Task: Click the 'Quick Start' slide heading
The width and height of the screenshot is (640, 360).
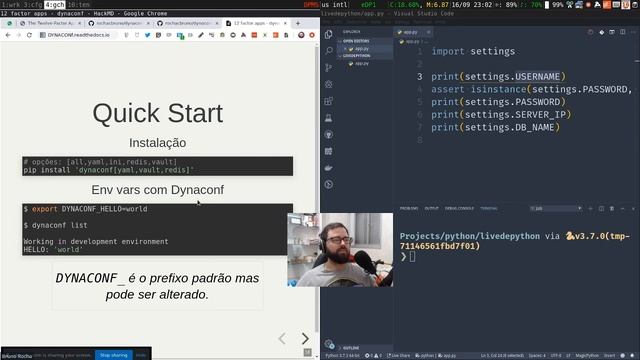Action: [x=158, y=113]
